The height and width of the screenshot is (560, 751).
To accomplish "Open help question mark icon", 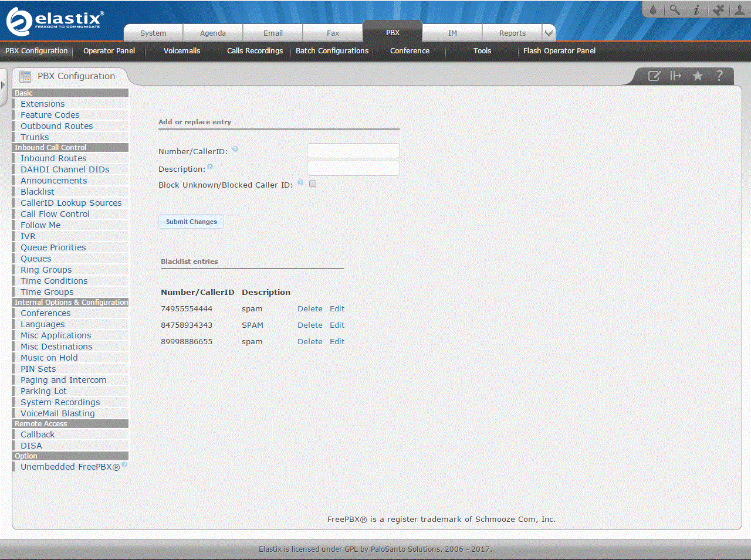I will click(x=719, y=76).
